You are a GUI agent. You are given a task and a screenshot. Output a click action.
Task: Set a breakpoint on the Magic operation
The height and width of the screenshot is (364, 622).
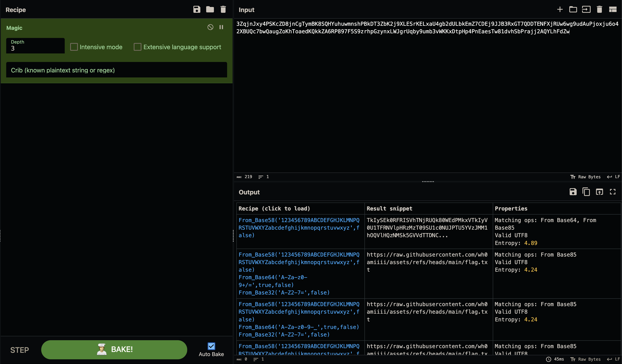(221, 27)
